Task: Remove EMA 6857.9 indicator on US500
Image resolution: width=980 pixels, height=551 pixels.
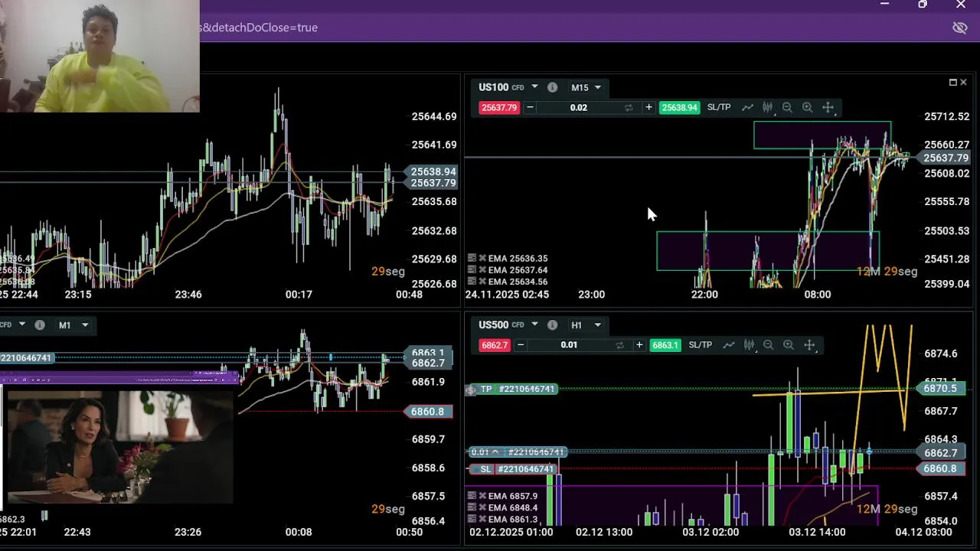Action: (483, 496)
